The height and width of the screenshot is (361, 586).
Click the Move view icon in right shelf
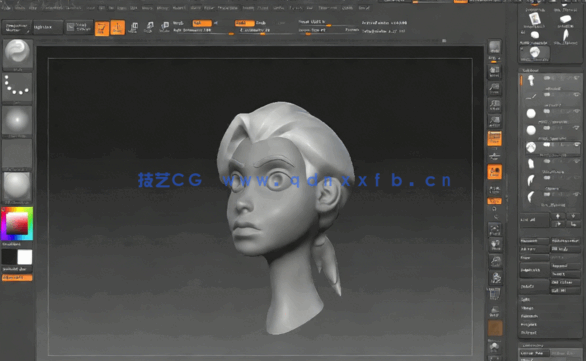496,245
